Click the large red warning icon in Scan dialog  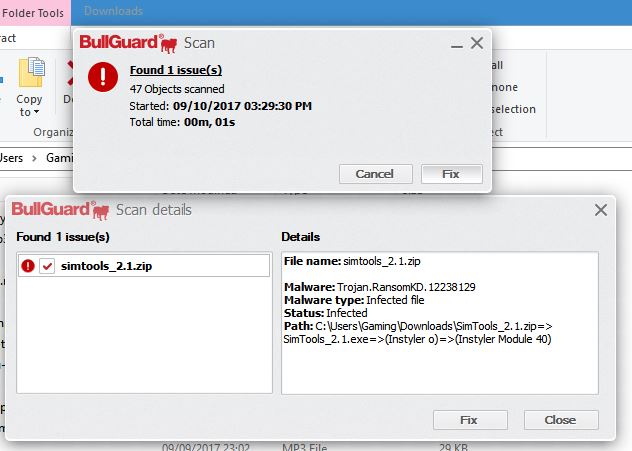point(103,77)
